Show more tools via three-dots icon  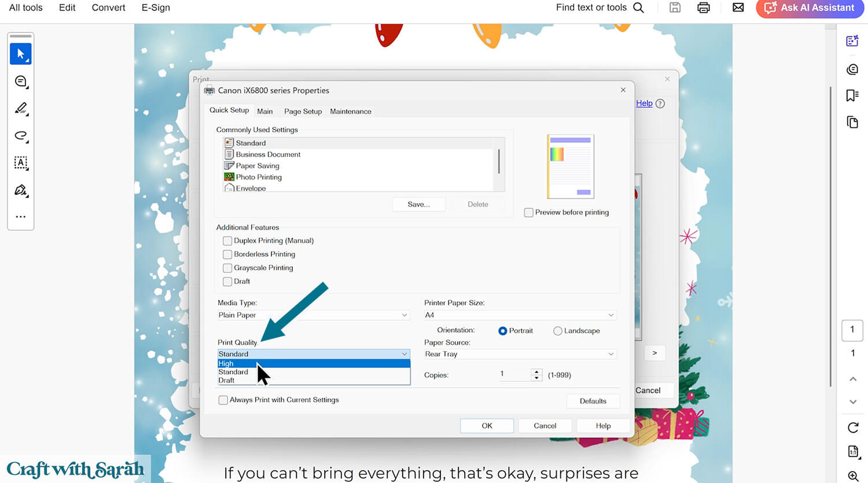click(21, 217)
